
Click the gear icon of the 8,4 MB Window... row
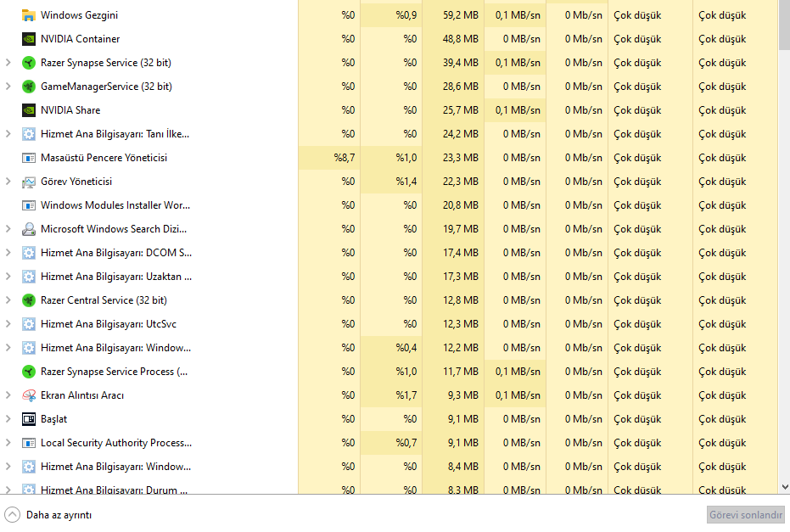29,467
